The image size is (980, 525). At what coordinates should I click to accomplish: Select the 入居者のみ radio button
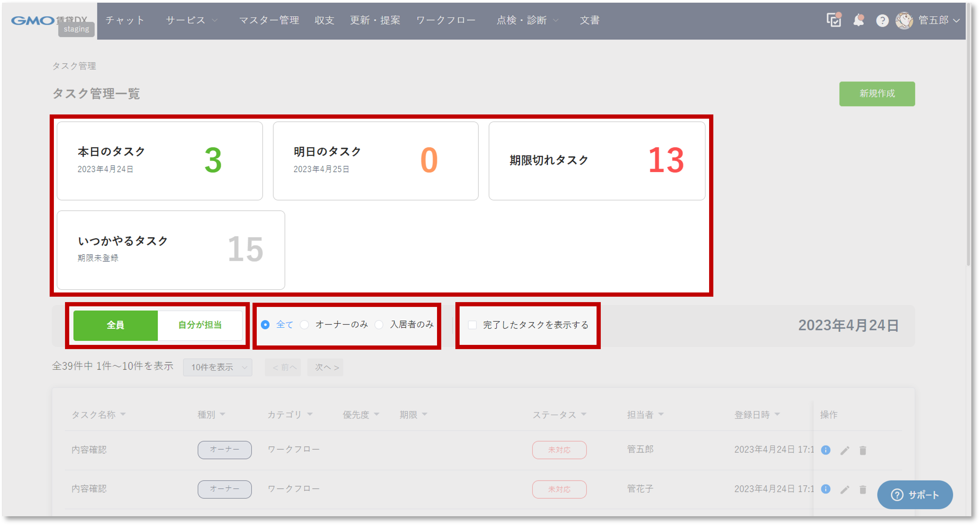379,325
